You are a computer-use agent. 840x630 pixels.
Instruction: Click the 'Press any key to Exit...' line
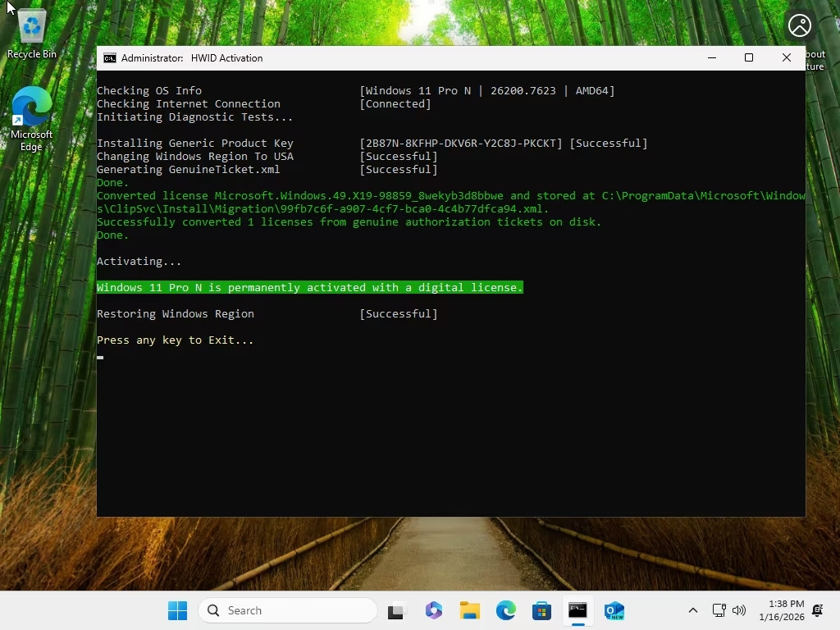176,340
